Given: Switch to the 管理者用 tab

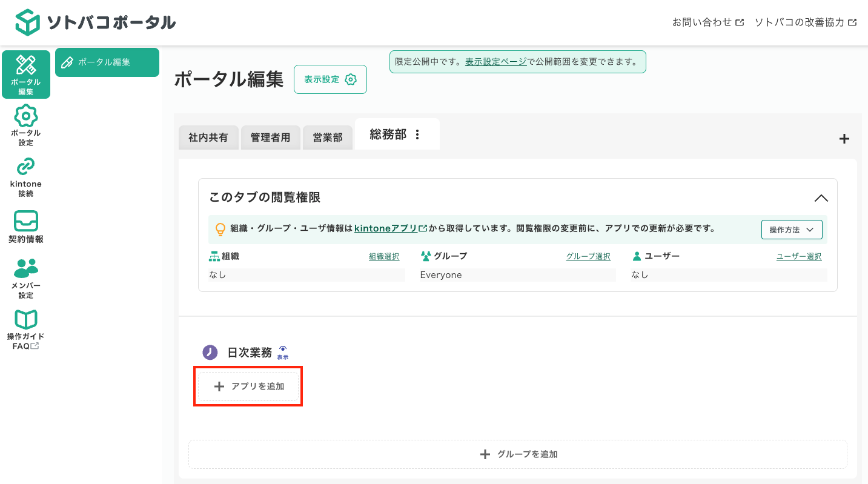Looking at the screenshot, I should coord(270,138).
